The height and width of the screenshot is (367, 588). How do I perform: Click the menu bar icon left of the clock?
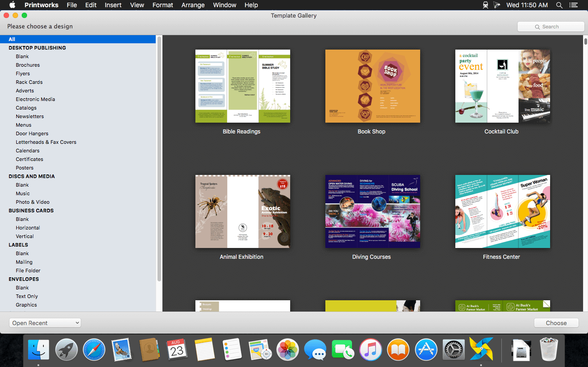coord(497,5)
